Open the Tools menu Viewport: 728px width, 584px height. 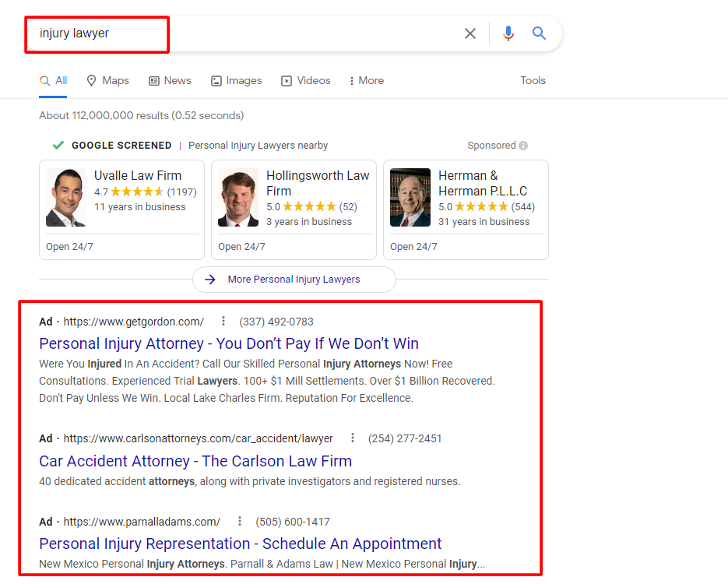coord(533,80)
